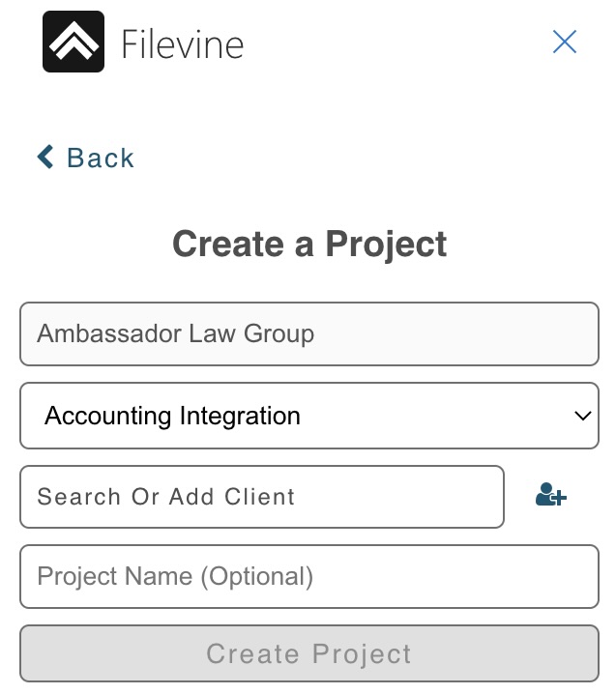
Task: Click the black square Filevine brand icon
Action: click(x=73, y=42)
